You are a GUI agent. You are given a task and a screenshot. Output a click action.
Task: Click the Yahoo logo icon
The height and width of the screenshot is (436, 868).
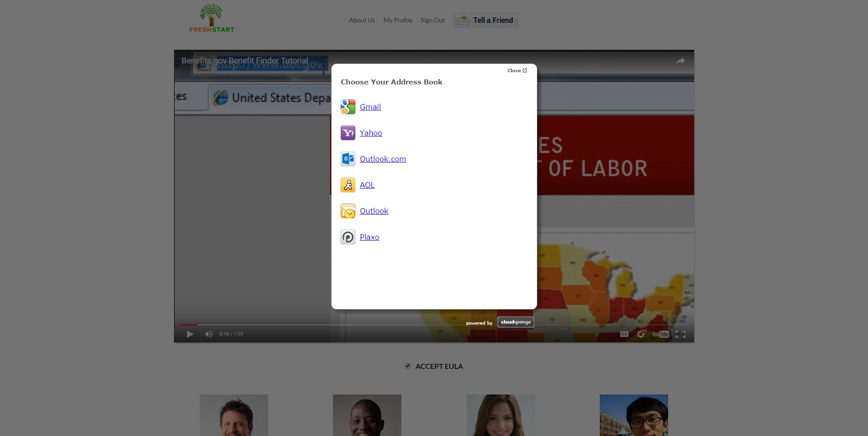(348, 133)
